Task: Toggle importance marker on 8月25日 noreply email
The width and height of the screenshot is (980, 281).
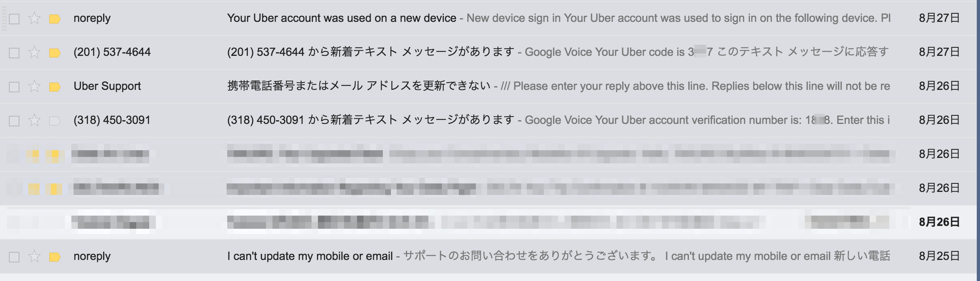Action: (55, 257)
